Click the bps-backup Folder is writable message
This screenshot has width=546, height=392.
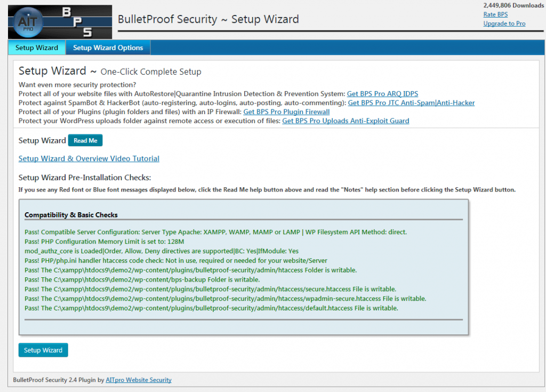click(142, 279)
